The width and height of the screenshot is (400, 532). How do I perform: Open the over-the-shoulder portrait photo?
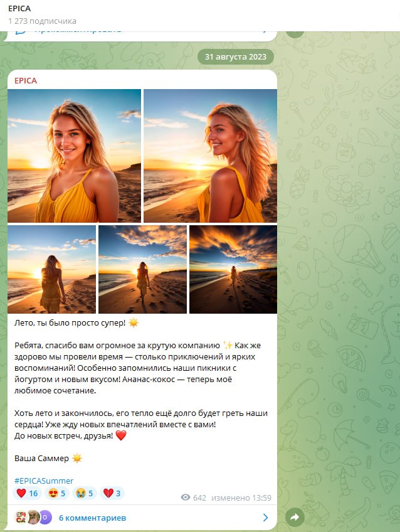(210, 156)
